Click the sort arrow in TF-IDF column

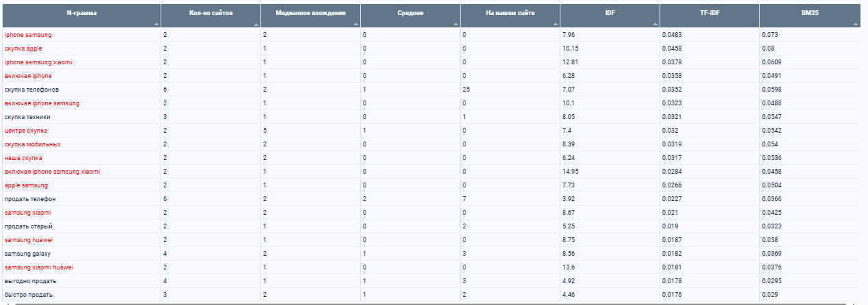755,24
